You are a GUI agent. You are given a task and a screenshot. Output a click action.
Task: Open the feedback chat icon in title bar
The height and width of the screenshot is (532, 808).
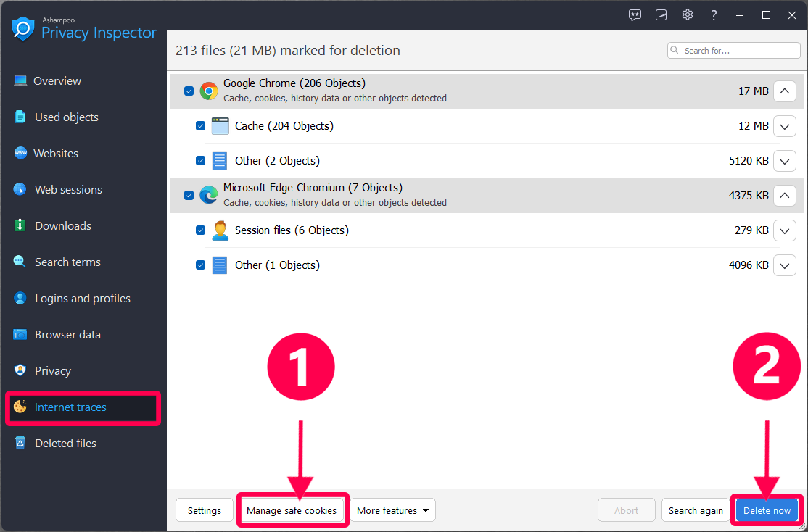tap(635, 15)
